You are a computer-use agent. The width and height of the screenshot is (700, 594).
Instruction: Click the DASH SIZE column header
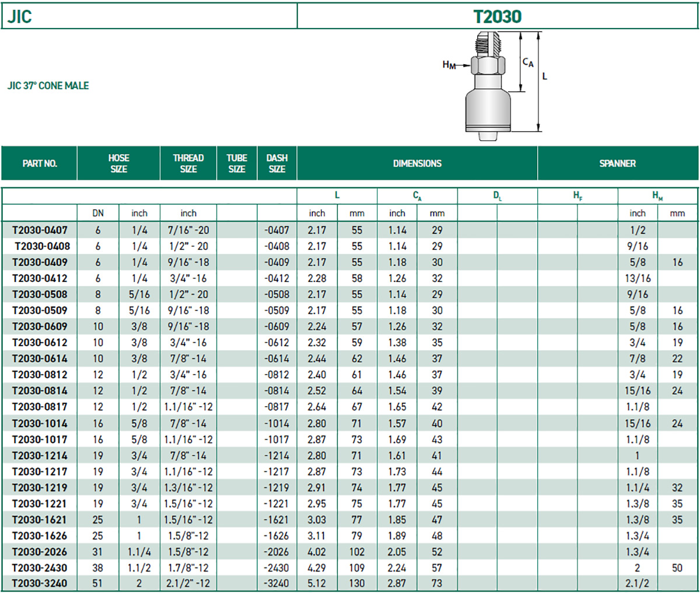(277, 163)
